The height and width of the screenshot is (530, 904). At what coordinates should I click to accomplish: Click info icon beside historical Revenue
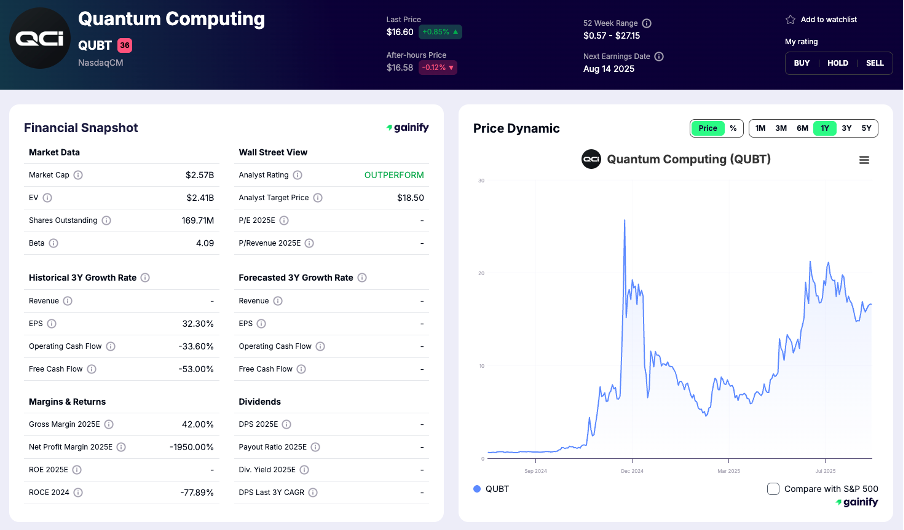click(x=67, y=300)
